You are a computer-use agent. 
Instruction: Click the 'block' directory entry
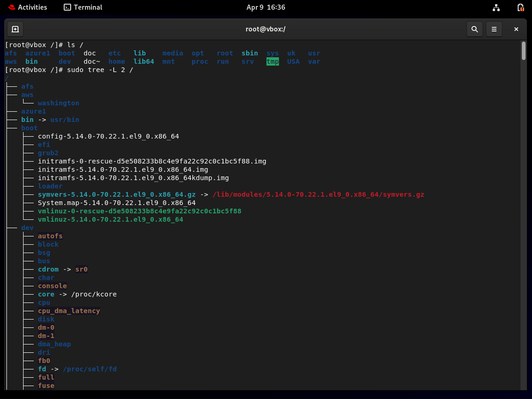(48, 244)
